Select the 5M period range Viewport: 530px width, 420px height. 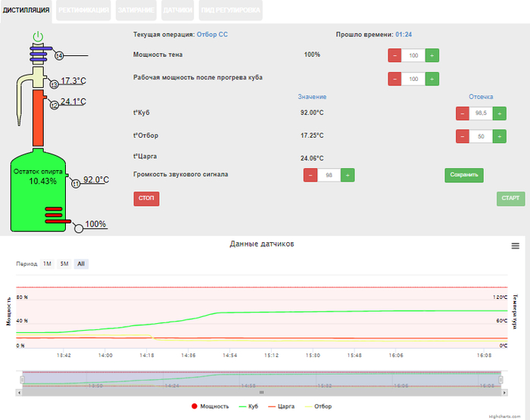tap(64, 264)
